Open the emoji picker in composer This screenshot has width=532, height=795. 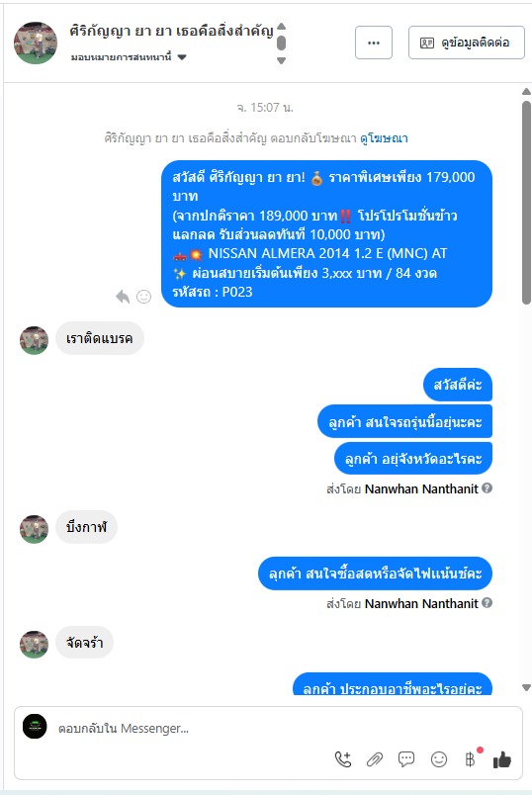coord(439,759)
